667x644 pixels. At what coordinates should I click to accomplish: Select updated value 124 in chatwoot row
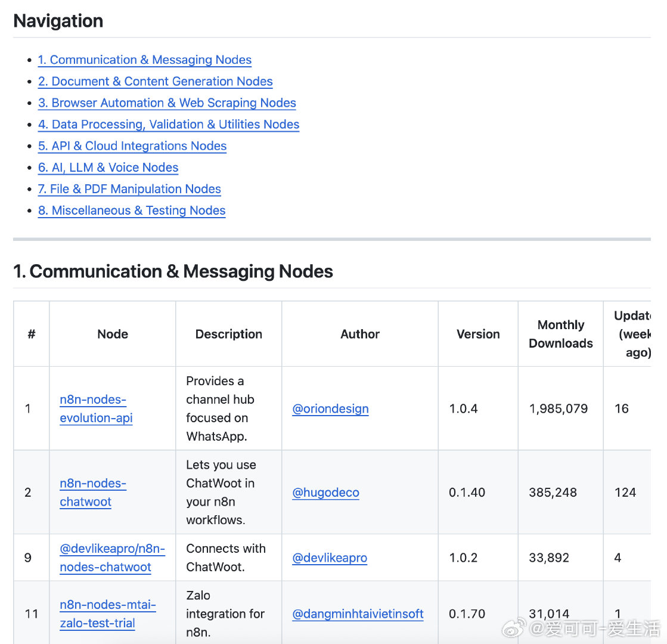point(625,493)
